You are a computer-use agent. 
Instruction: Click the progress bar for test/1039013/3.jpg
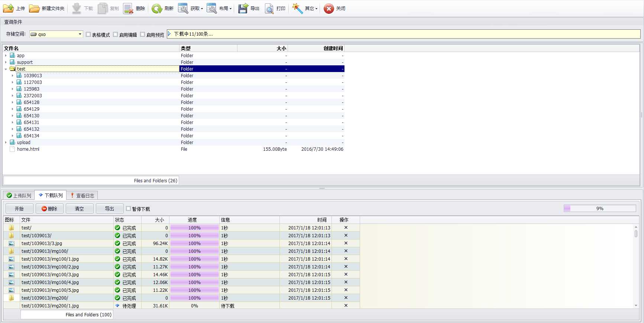[194, 244]
